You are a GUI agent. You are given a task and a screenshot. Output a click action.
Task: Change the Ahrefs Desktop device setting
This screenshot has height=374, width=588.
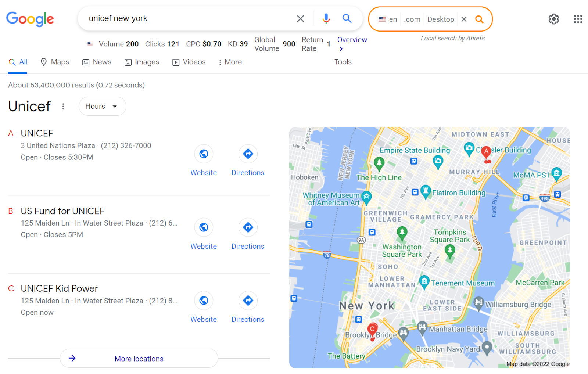click(441, 19)
